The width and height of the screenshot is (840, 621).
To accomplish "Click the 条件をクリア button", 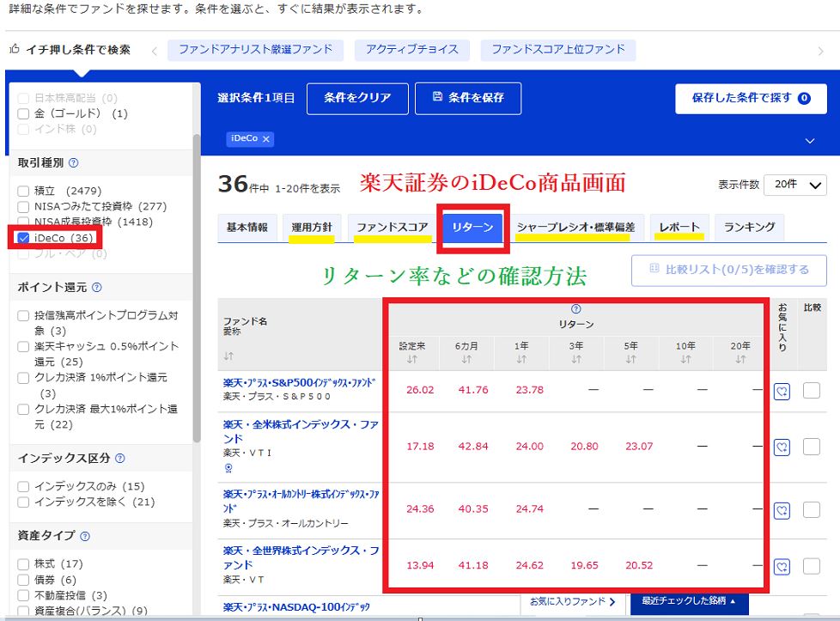I will pyautogui.click(x=356, y=99).
